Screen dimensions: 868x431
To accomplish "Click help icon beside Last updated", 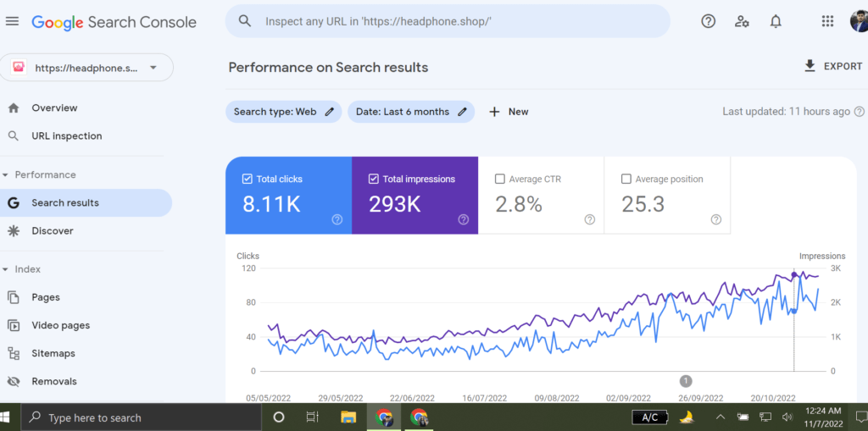I will pyautogui.click(x=860, y=112).
